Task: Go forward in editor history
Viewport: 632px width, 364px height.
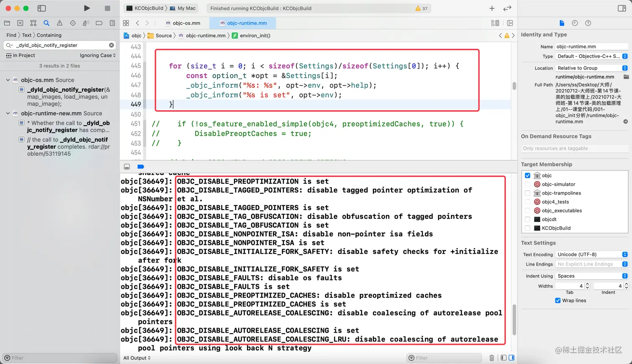Action: 147,23
